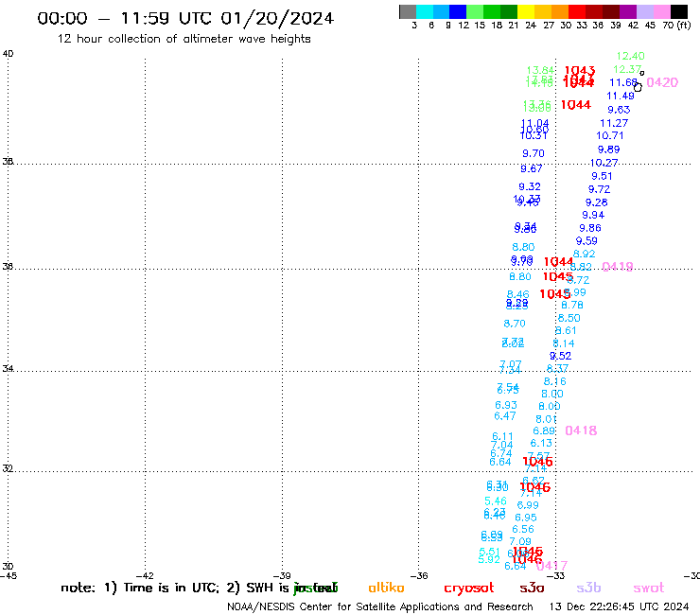This screenshot has width=700, height=615.
Task: Select the 's3a' satellite legend label
Action: point(532,588)
